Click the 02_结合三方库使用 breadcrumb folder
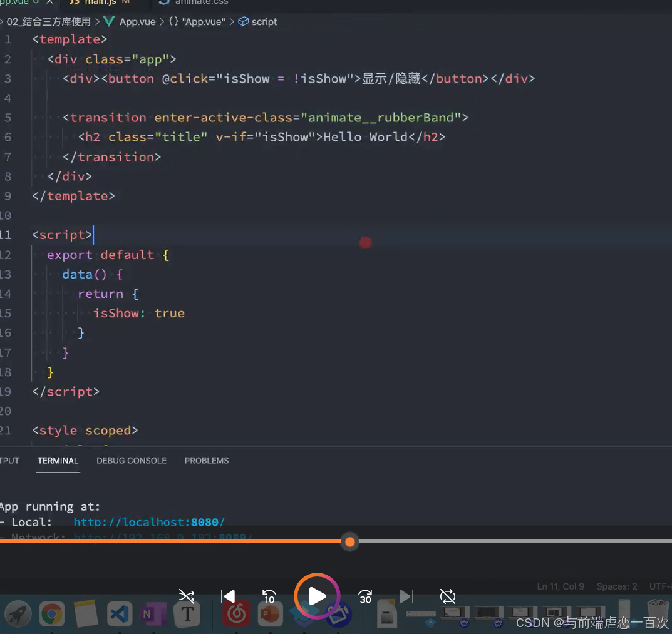This screenshot has width=672, height=634. (48, 21)
